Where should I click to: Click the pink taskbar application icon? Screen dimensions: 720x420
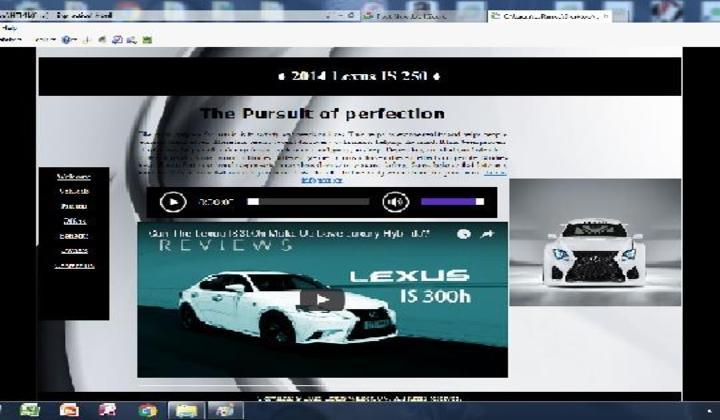(107, 410)
